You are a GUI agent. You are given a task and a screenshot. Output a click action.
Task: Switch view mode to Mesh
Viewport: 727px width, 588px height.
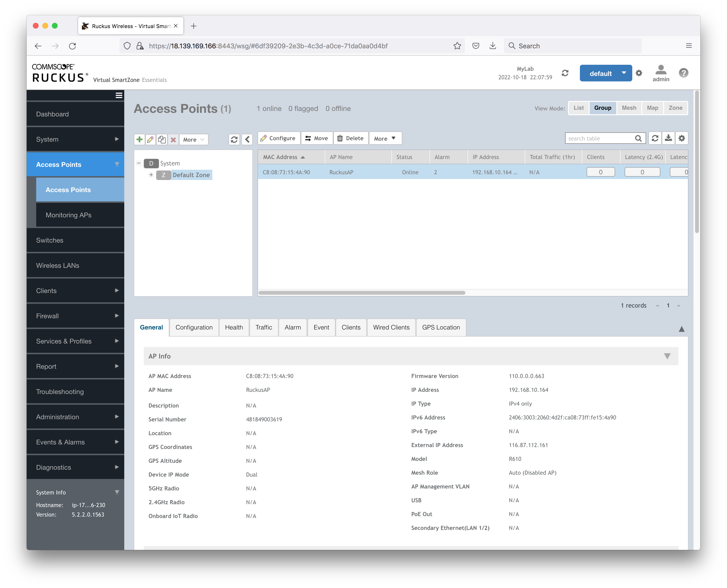tap(629, 108)
